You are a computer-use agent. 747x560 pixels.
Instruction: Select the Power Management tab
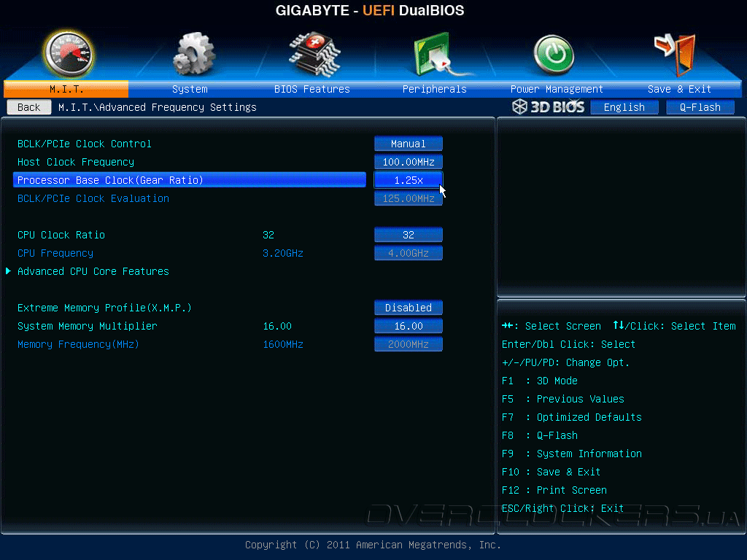point(557,89)
